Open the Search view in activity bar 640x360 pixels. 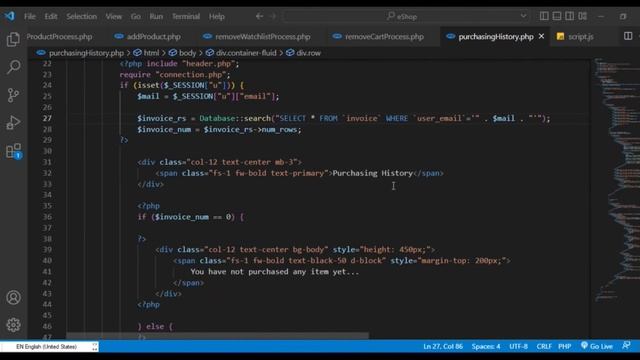coord(13,67)
